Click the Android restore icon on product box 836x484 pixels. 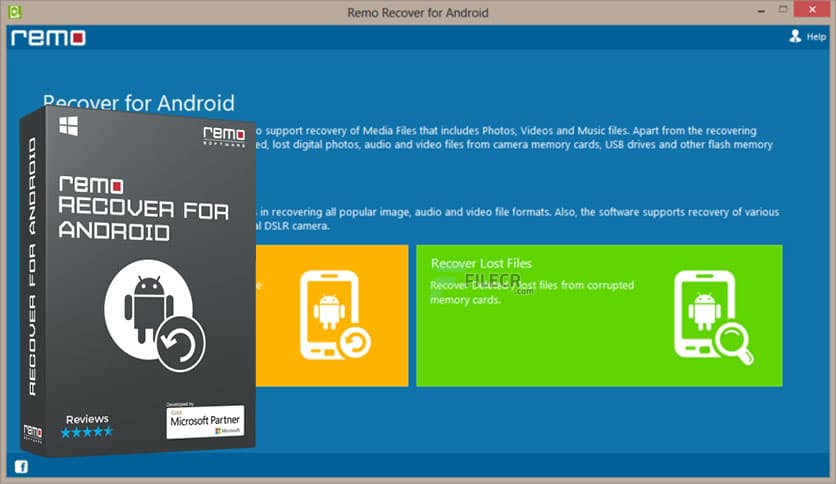tap(155, 316)
